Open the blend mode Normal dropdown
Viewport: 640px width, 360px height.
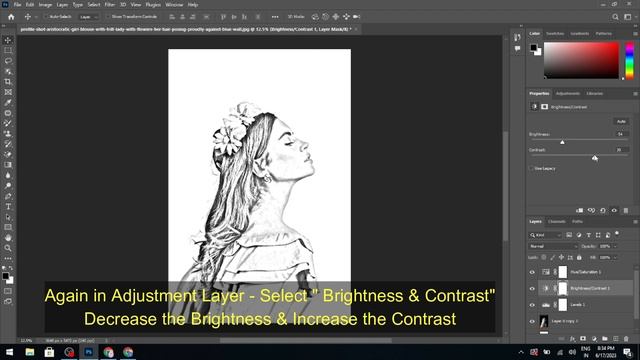(x=553, y=246)
